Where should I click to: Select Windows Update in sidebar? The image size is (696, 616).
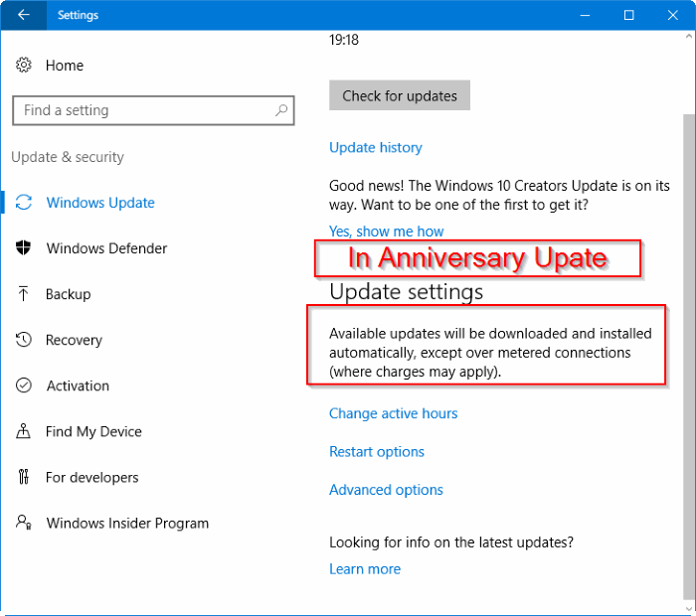pyautogui.click(x=100, y=203)
